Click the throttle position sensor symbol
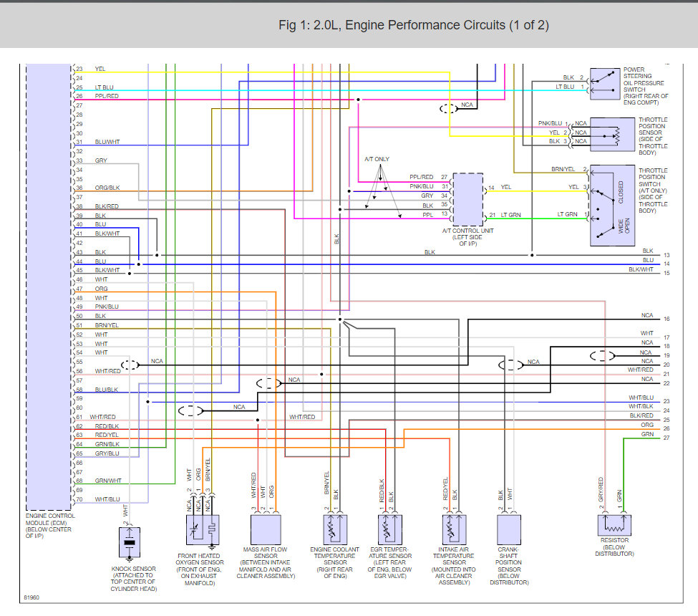 coord(613,135)
